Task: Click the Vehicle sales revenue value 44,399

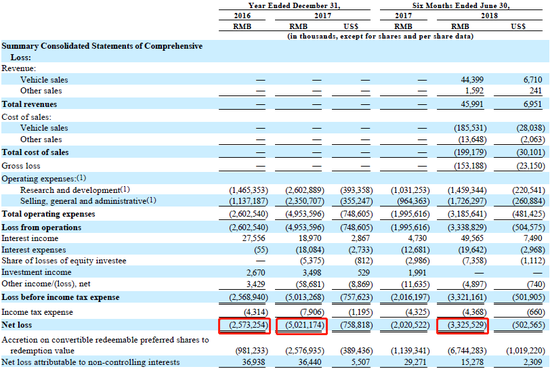Action: click(x=472, y=80)
